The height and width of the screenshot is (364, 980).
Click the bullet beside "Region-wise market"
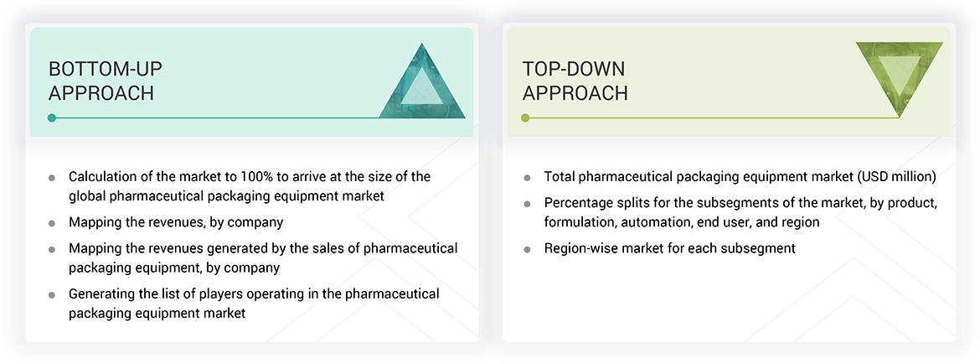coord(527,249)
